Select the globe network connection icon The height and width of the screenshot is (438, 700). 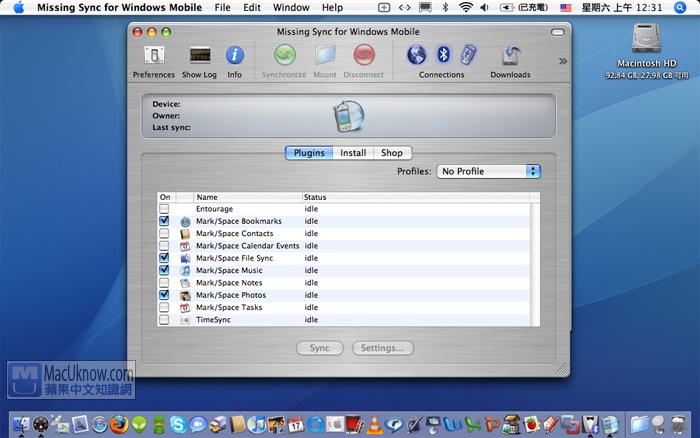(x=417, y=55)
